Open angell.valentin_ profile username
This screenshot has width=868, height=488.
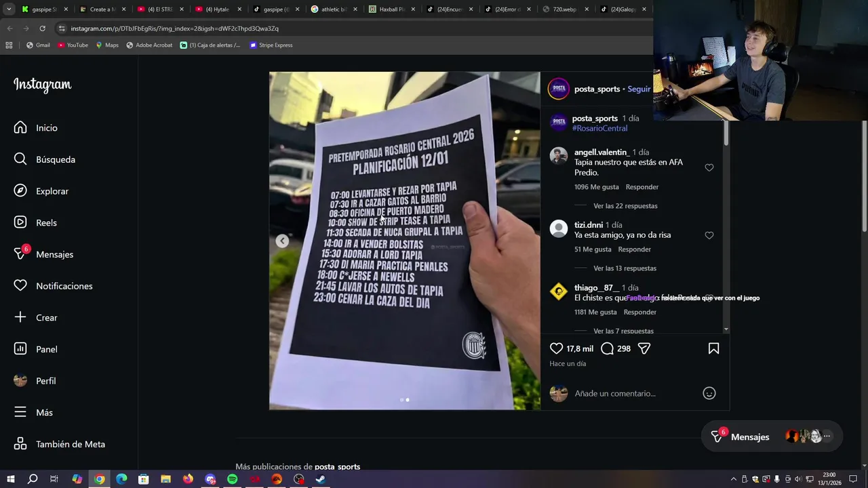601,152
